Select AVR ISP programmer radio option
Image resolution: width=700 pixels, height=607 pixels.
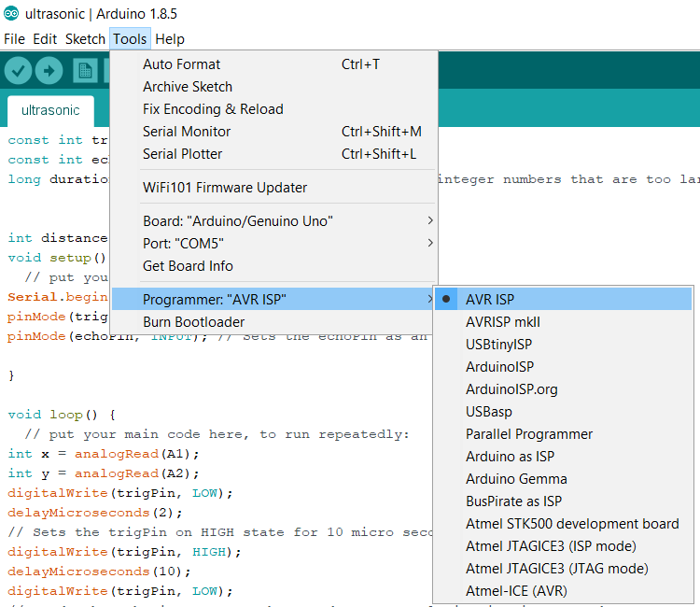(564, 299)
